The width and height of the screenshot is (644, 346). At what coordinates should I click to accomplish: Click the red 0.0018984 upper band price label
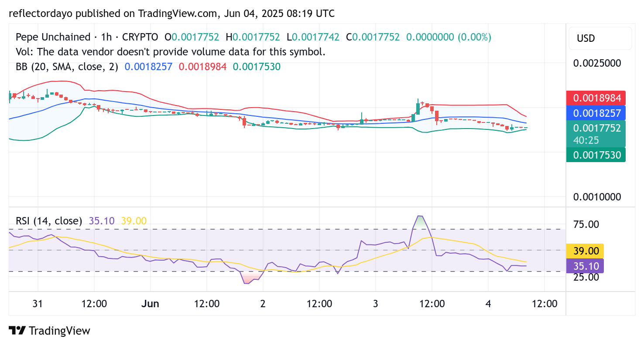tap(596, 98)
